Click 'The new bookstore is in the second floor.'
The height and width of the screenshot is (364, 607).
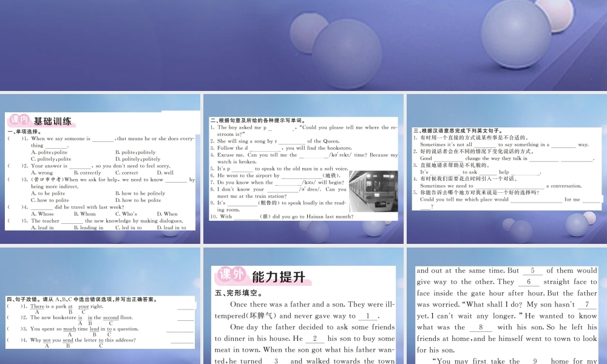(x=81, y=317)
